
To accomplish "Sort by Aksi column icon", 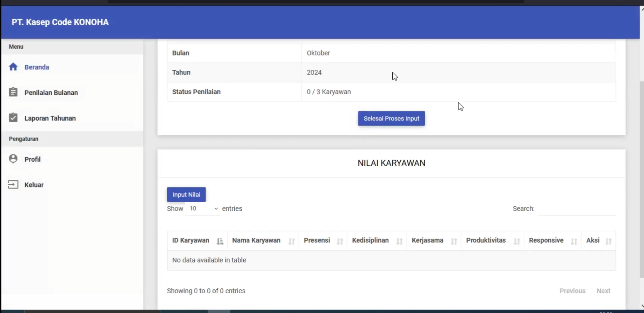I will tap(609, 241).
